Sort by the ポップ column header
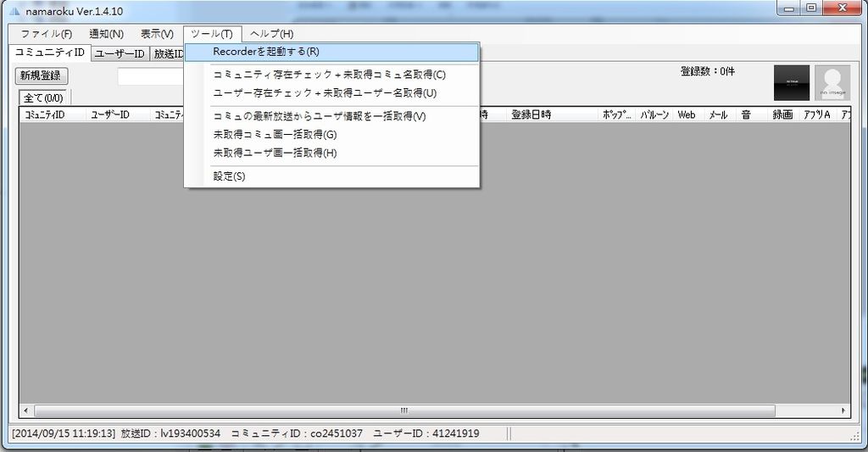 (617, 114)
